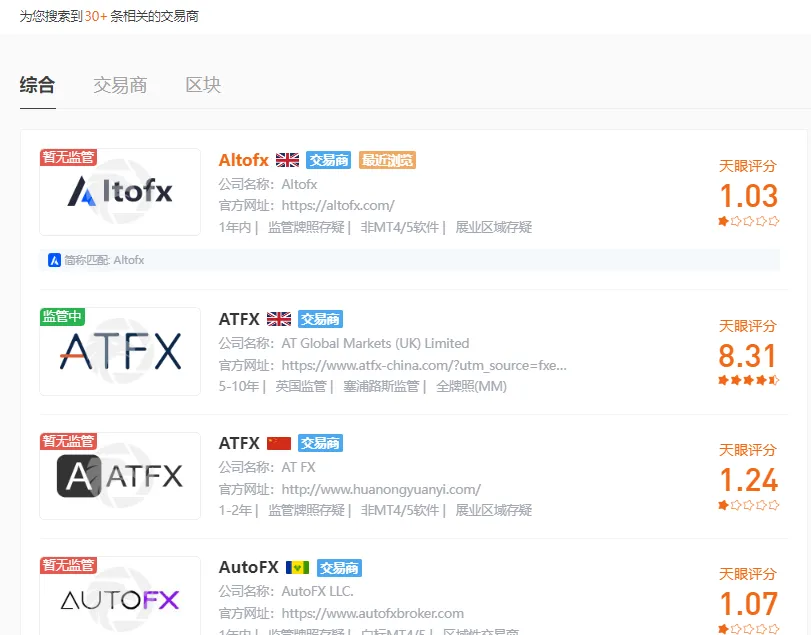Click the 交易商 badge on Altofx row

point(328,160)
